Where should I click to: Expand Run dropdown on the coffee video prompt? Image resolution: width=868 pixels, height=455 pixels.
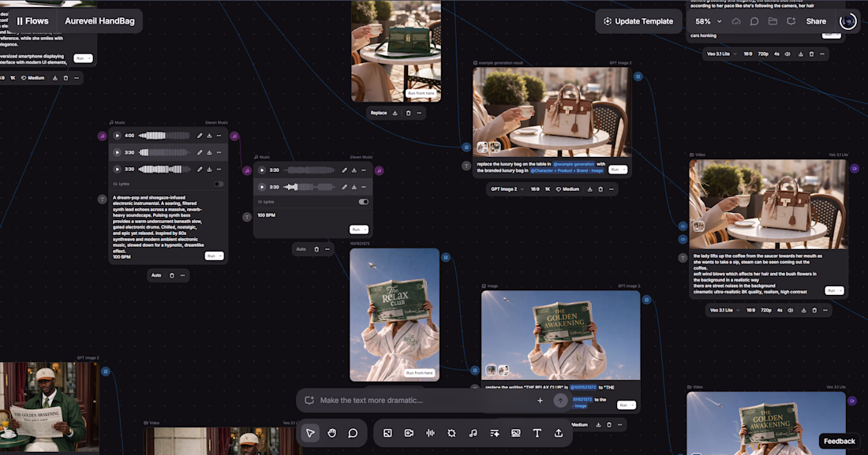tap(840, 290)
